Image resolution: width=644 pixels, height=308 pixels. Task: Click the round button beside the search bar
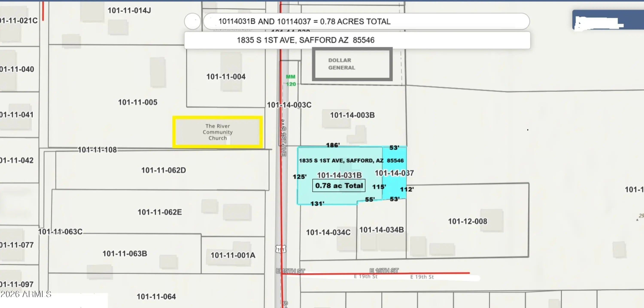[192, 21]
